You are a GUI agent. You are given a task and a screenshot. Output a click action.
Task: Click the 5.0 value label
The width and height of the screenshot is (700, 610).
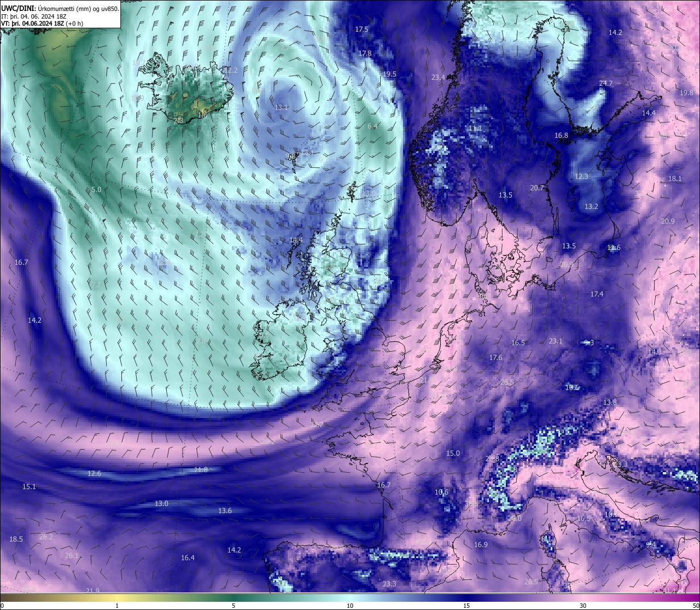point(96,190)
